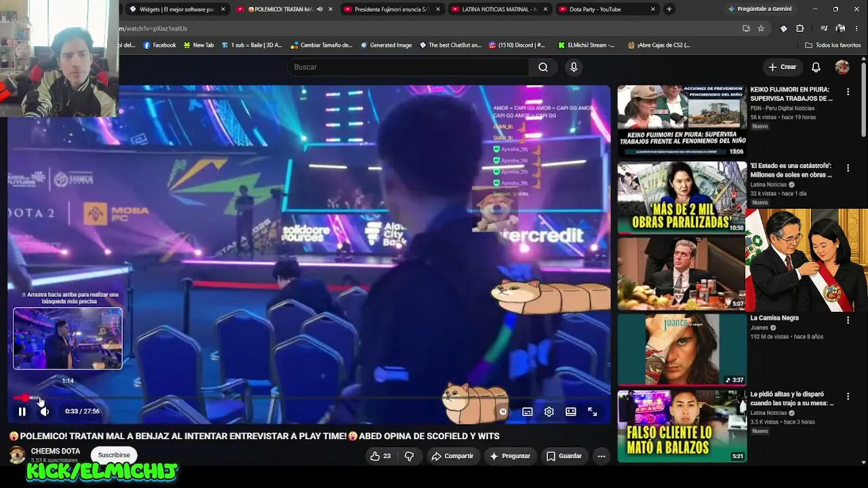This screenshot has width=868, height=488.
Task: Open the Chrome three-dot menu
Action: 858,28
